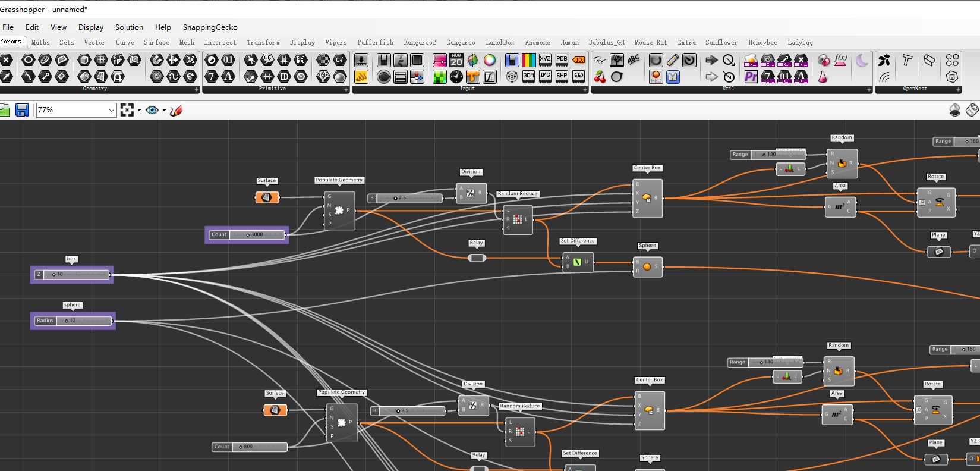Select the Data Recorder REC icon
This screenshot has width=980, height=471.
[656, 77]
